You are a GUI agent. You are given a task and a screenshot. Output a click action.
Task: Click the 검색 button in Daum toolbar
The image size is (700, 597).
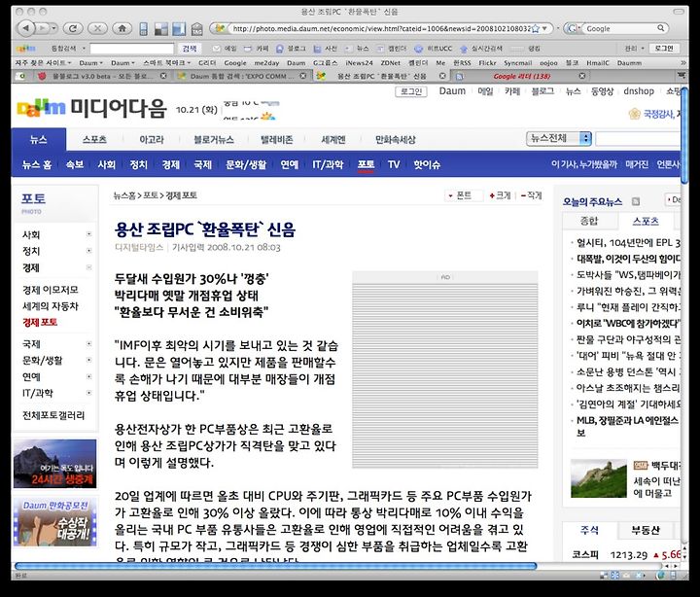tap(190, 49)
